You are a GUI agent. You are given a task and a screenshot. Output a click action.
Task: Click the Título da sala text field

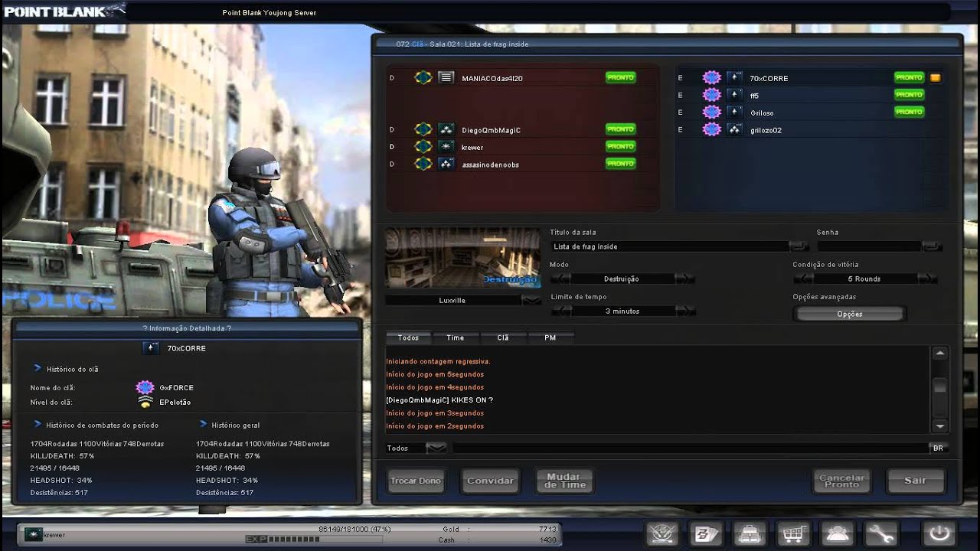[x=669, y=246]
